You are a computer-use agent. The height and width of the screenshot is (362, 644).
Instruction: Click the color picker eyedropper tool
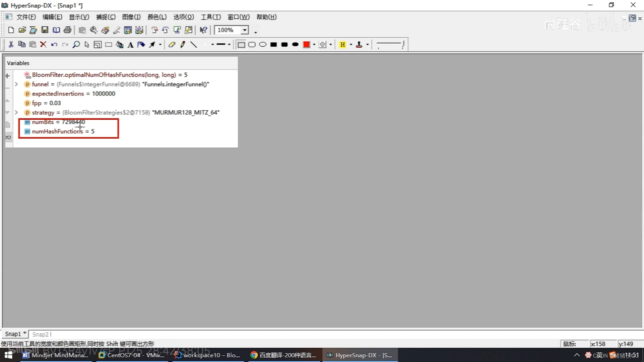pos(116,30)
